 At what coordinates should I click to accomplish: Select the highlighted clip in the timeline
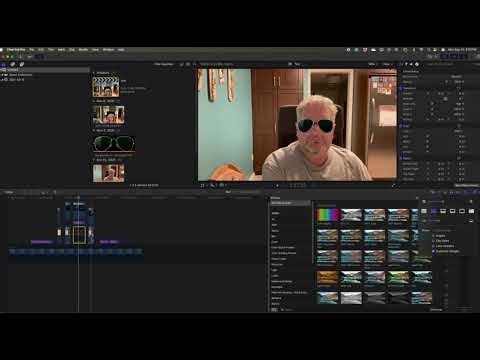pyautogui.click(x=79, y=235)
